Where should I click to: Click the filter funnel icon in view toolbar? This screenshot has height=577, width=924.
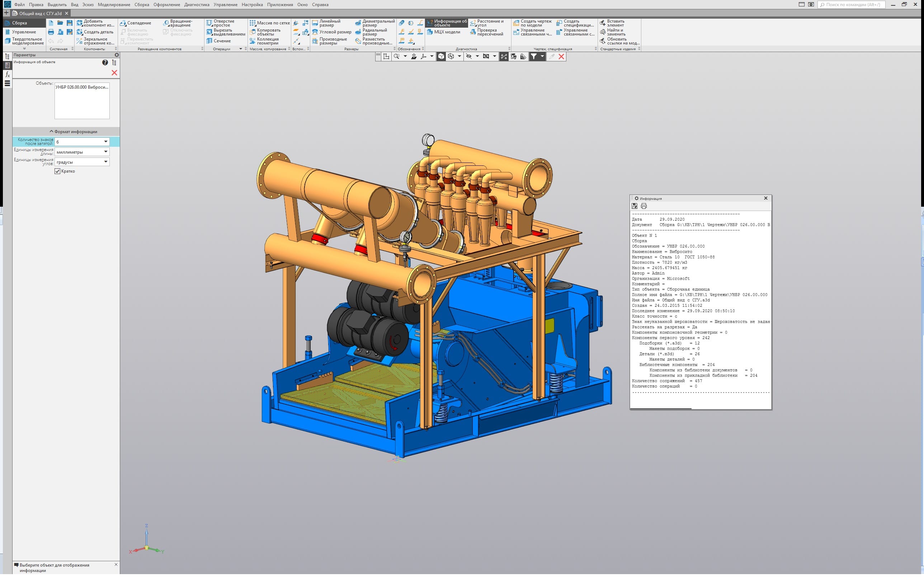point(534,56)
